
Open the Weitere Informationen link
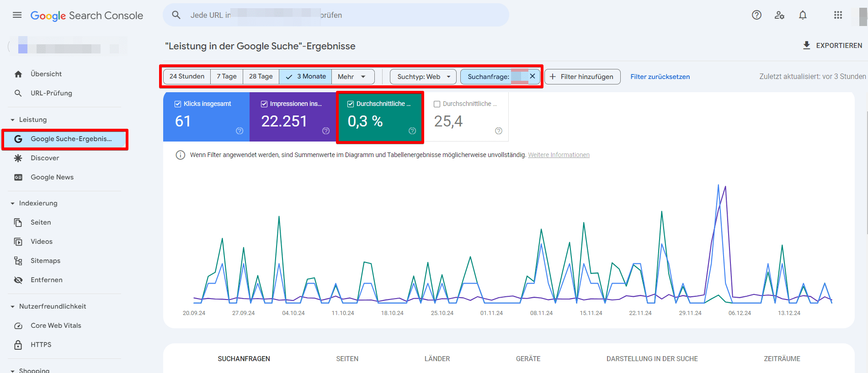point(559,155)
